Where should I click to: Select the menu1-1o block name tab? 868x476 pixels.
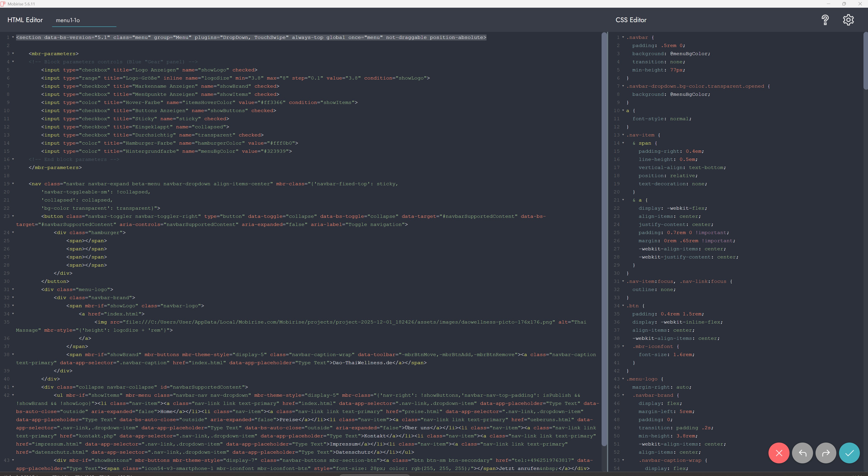point(68,20)
